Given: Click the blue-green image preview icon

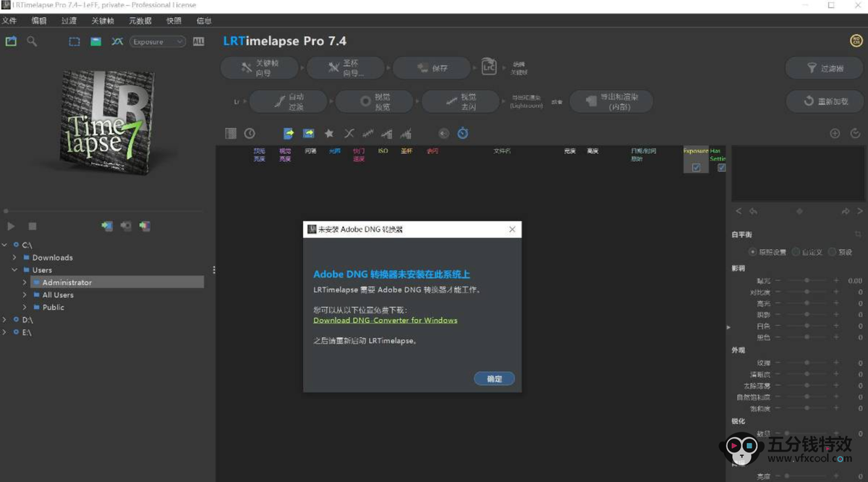Looking at the screenshot, I should click(x=95, y=42).
